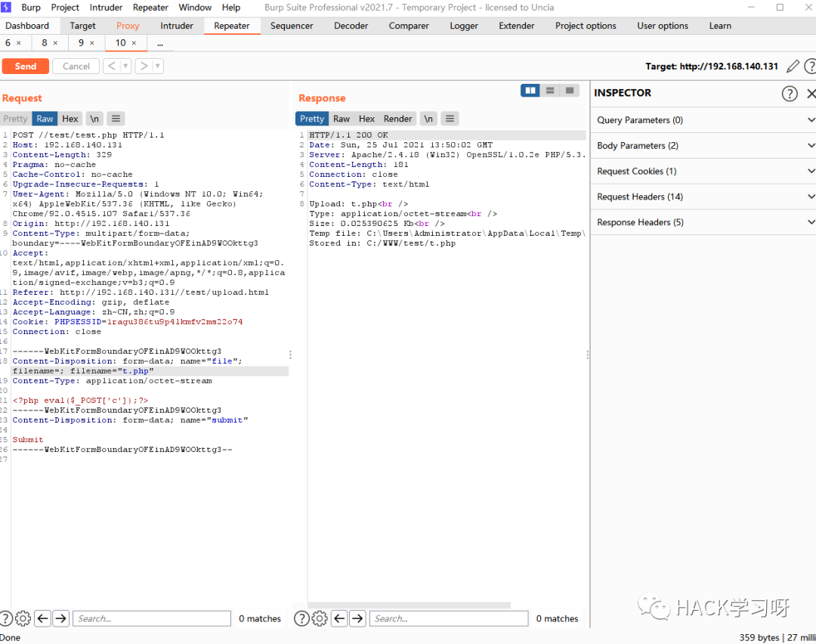The height and width of the screenshot is (644, 816).
Task: Open Response search help icon
Action: [x=301, y=618]
